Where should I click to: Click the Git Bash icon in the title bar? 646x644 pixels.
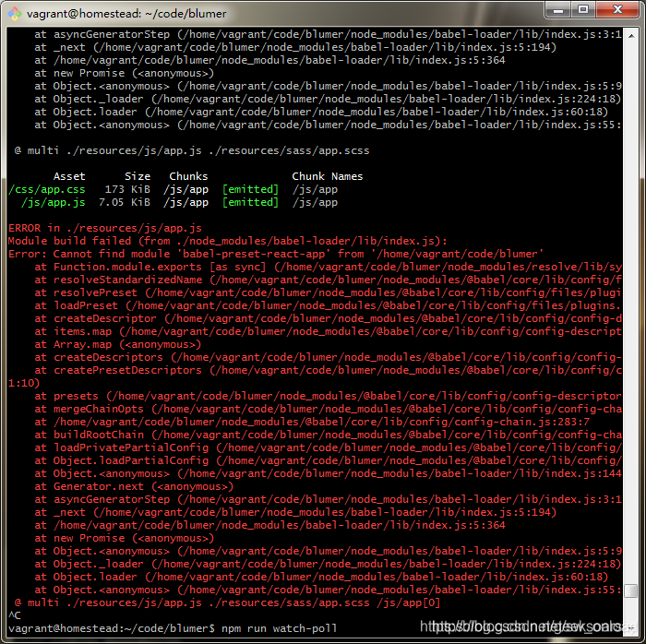[15, 14]
